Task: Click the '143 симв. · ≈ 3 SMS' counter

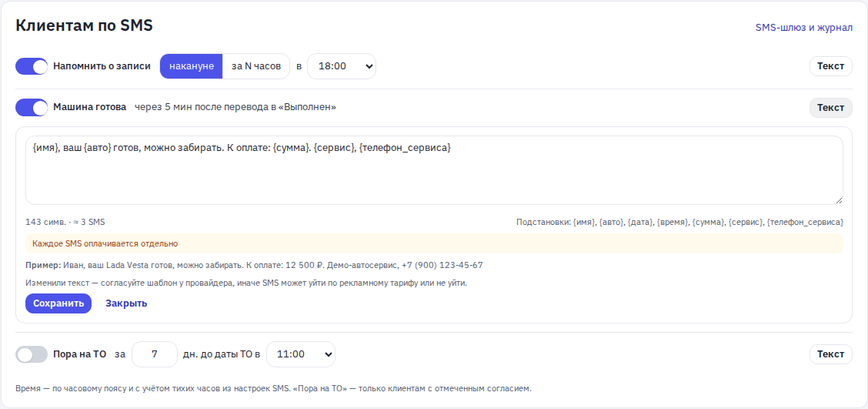Action: click(x=65, y=222)
